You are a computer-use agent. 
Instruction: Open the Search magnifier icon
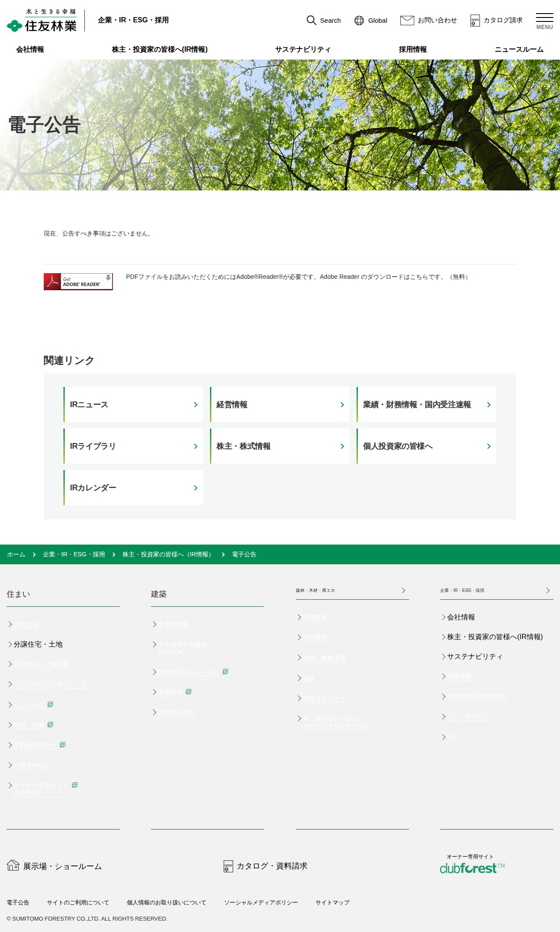click(311, 20)
